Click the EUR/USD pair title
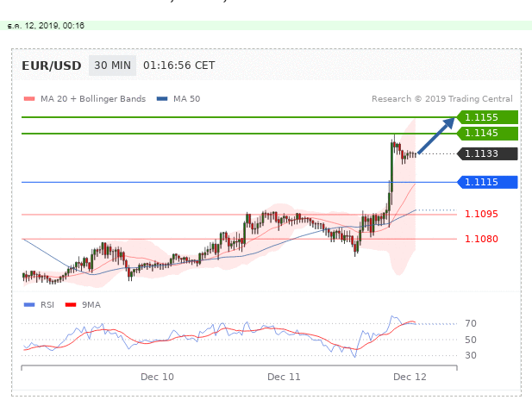The height and width of the screenshot is (406, 532). pos(52,66)
